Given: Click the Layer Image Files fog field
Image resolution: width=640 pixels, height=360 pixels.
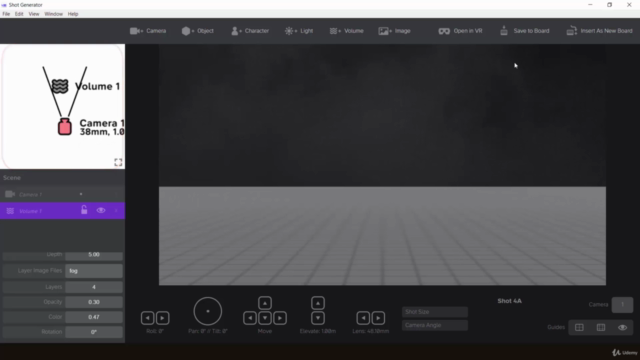Looking at the screenshot, I should tap(94, 271).
